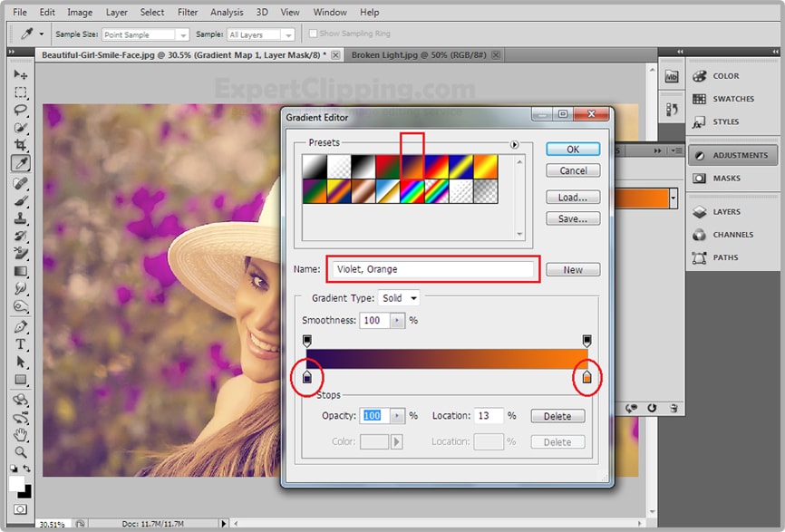Select the Move tool
This screenshot has width=785, height=532.
(x=20, y=75)
